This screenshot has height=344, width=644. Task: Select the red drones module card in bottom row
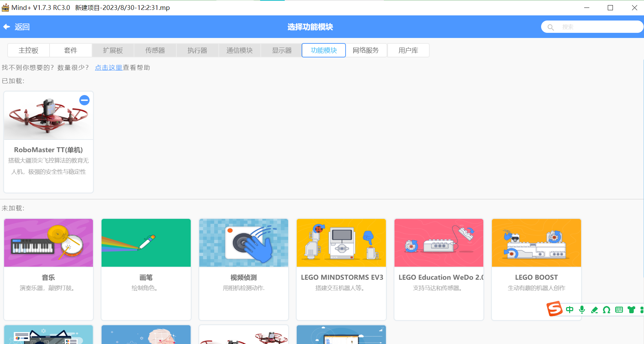(x=244, y=334)
